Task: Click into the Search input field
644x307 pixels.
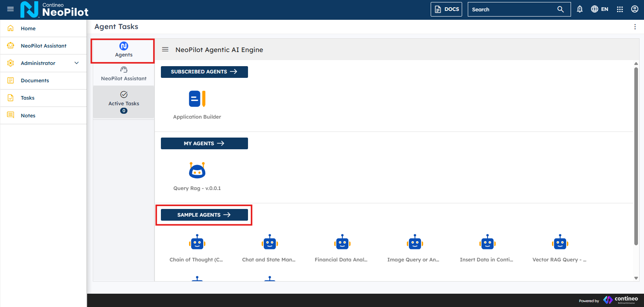Action: [512, 9]
